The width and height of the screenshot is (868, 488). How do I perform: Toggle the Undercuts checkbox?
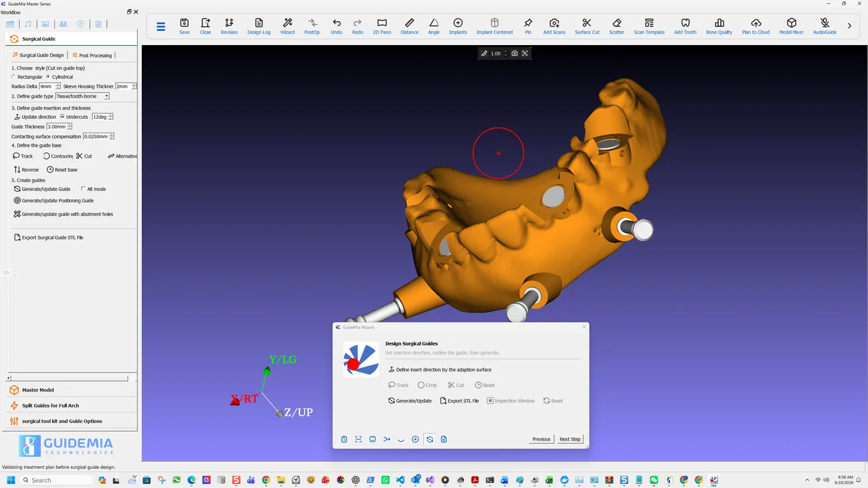coord(62,117)
